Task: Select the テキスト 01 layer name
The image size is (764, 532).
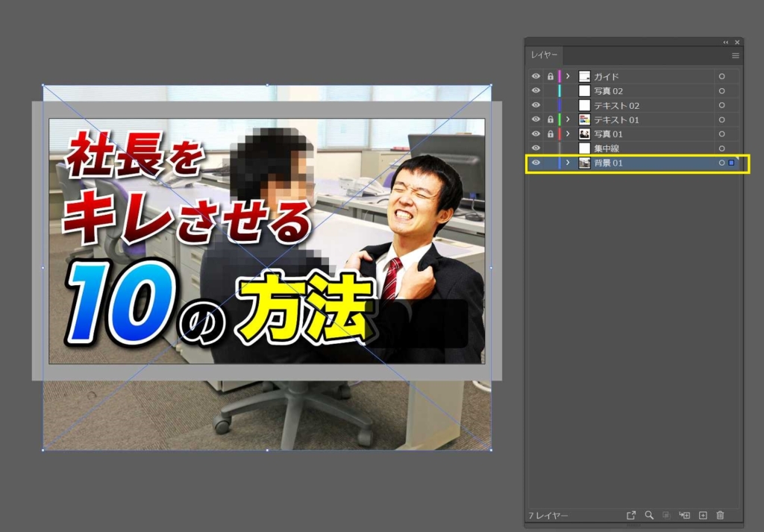Action: [616, 120]
